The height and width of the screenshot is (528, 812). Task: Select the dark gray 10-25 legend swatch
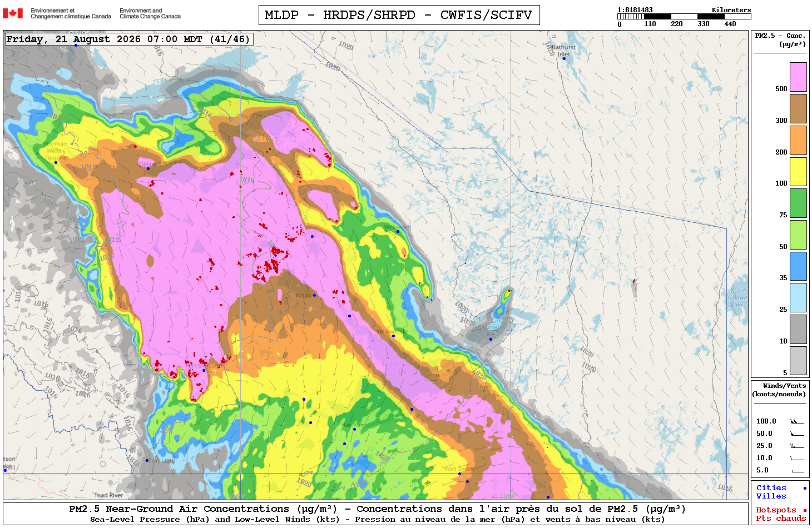pyautogui.click(x=798, y=330)
